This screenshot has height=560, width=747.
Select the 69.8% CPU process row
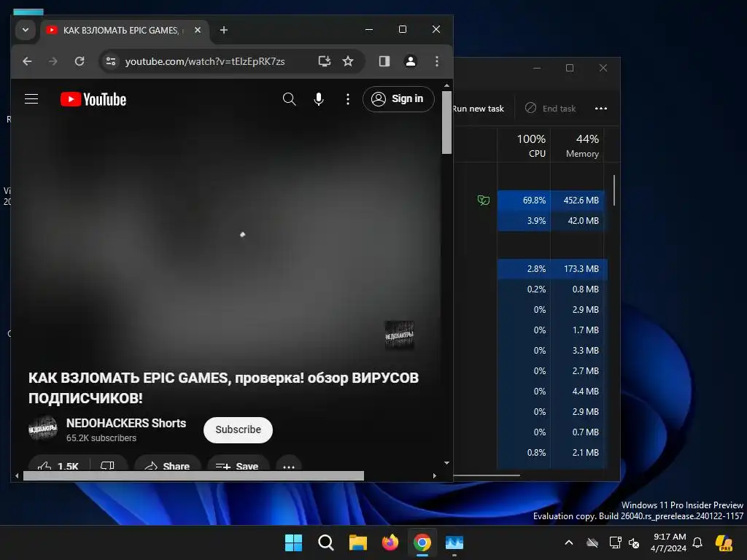click(x=529, y=200)
